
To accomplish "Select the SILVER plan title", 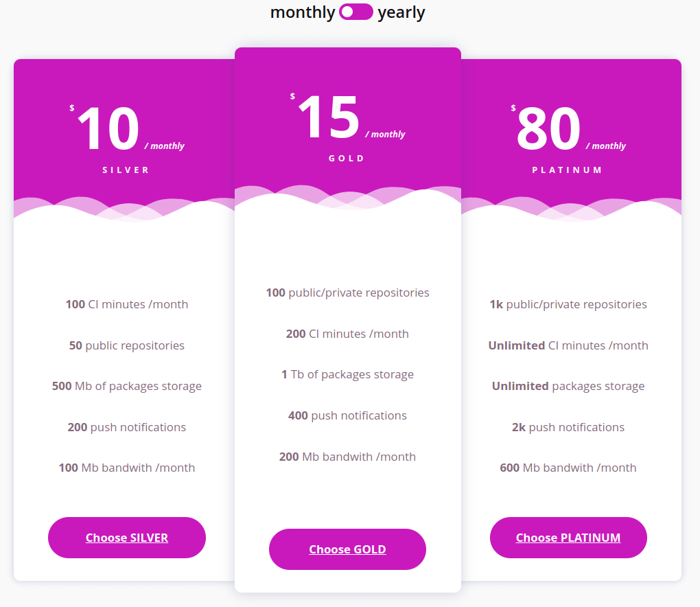I will (x=126, y=170).
